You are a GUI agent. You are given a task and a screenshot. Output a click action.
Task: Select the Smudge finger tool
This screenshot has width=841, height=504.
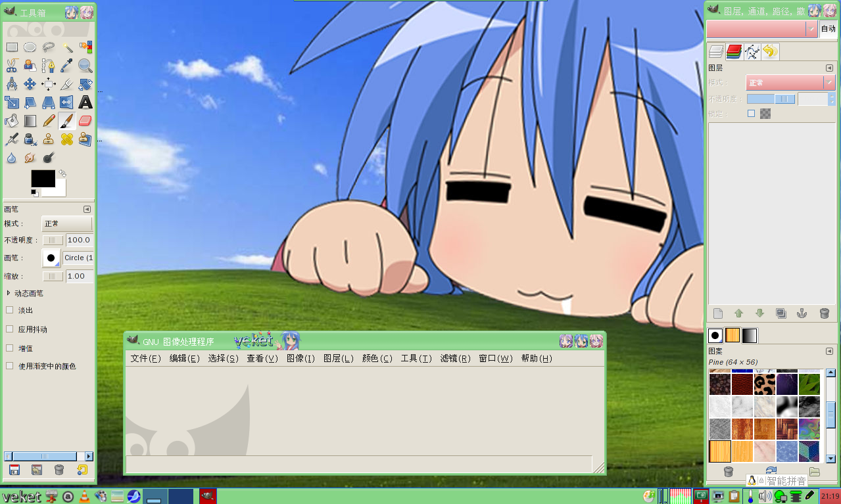(x=30, y=157)
